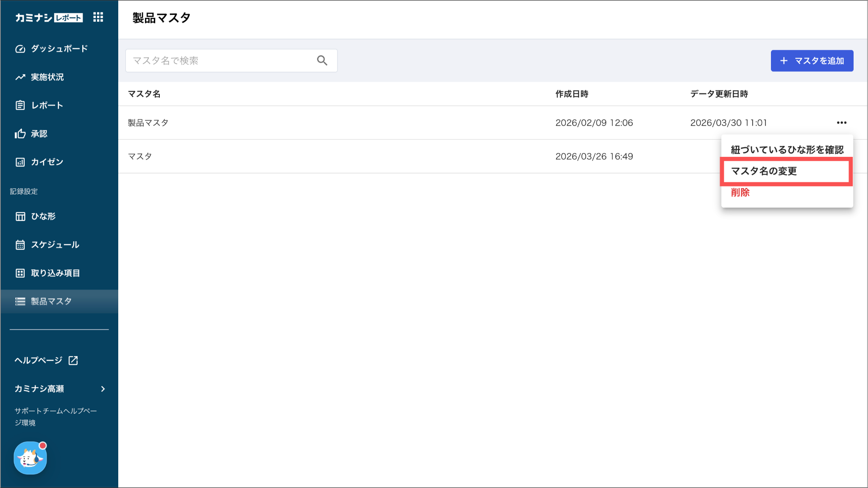Open the apps grid icon
This screenshot has width=868, height=488.
pyautogui.click(x=98, y=17)
